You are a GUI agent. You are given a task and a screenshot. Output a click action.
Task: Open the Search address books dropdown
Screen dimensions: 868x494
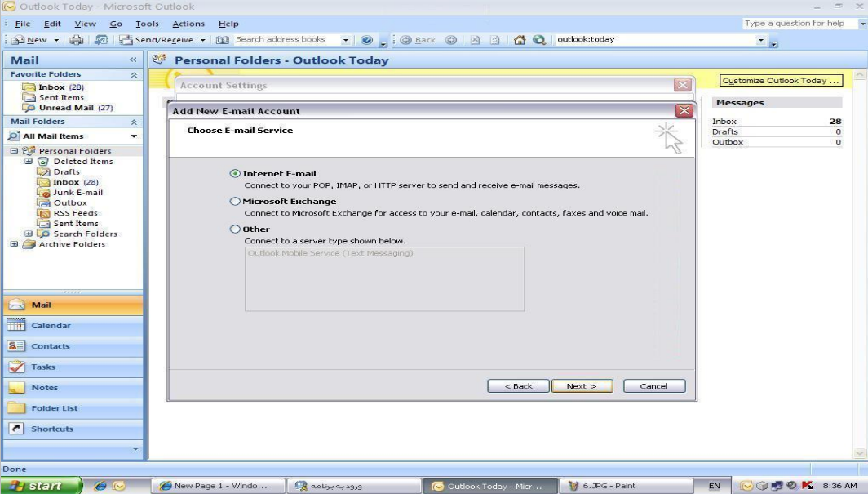(x=345, y=40)
